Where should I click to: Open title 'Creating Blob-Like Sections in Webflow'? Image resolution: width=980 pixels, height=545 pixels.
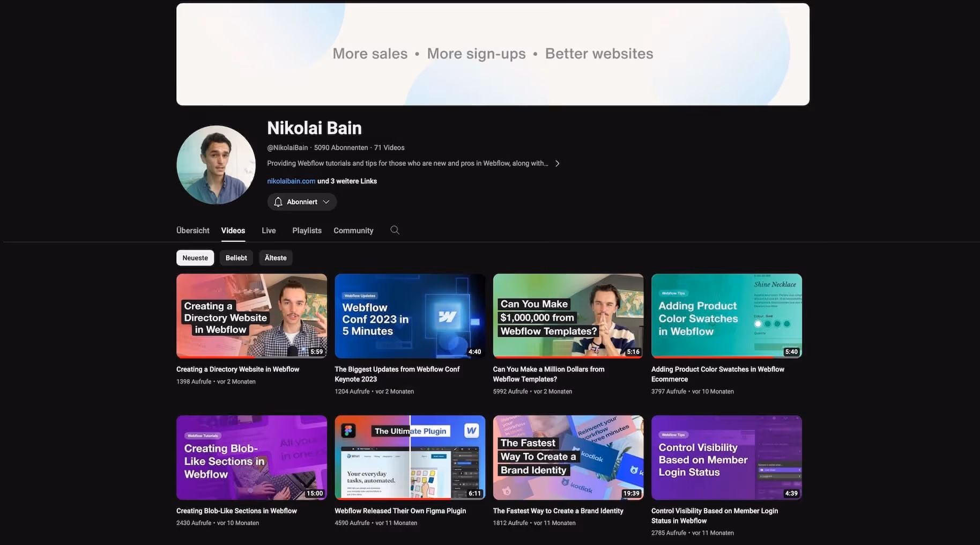[236, 511]
